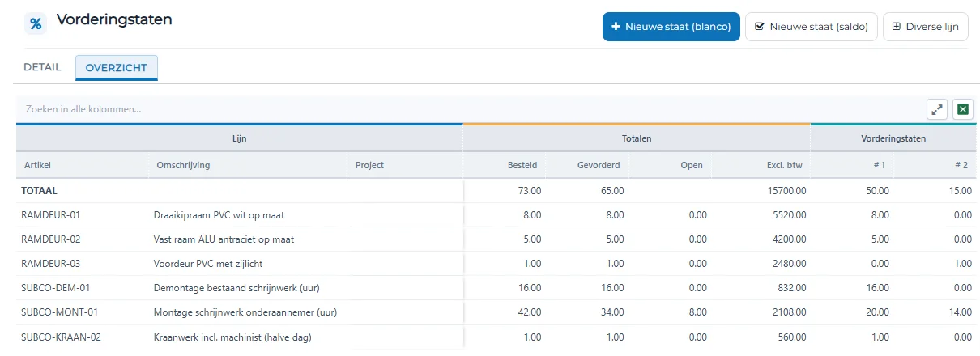The width and height of the screenshot is (980, 356).
Task: Add a Diverse lijn entry
Action: (x=926, y=27)
